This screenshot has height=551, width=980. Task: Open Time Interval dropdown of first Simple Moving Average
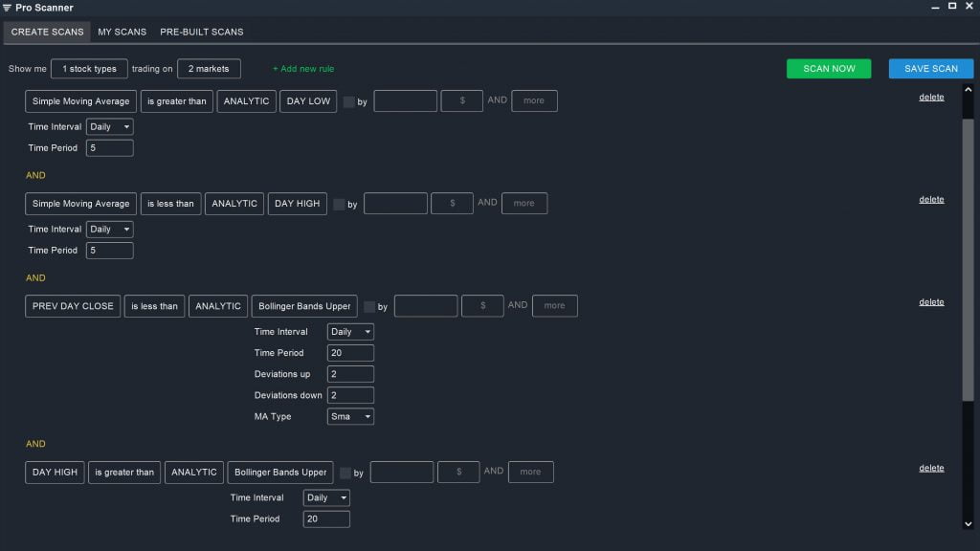click(109, 127)
